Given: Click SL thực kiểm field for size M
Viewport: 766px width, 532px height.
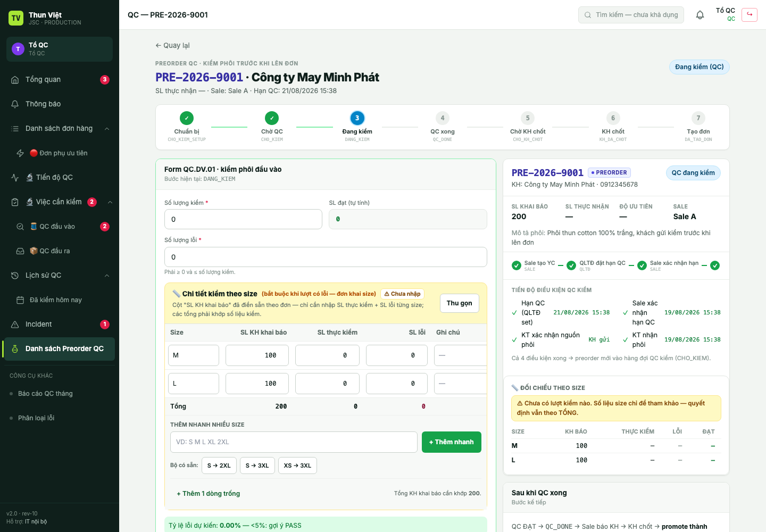Looking at the screenshot, I should point(327,355).
